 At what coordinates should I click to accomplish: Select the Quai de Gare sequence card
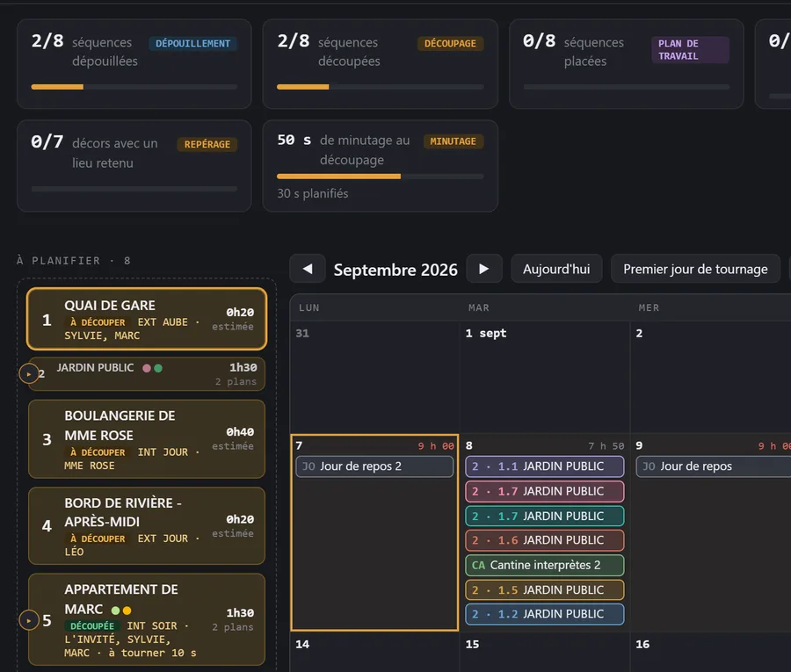[147, 319]
